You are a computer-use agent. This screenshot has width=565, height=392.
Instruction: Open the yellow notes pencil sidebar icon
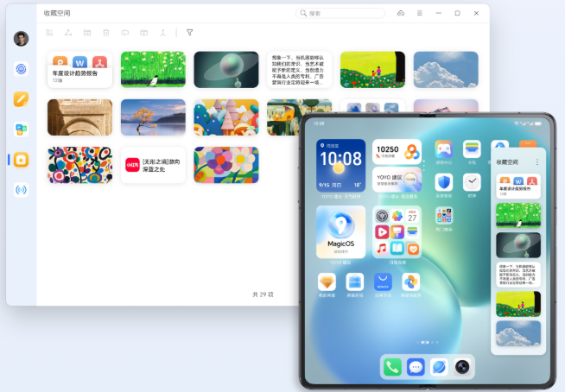pos(21,99)
